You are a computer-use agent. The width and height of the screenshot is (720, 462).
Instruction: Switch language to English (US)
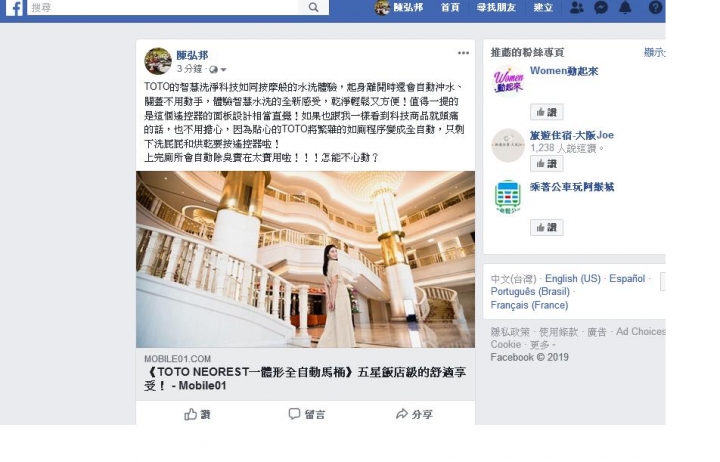[573, 279]
